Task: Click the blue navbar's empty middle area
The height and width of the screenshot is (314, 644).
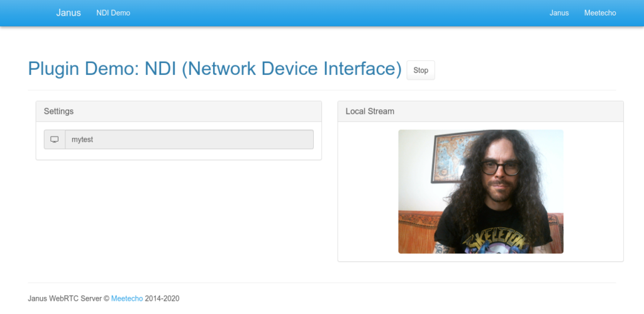Action: 340,13
